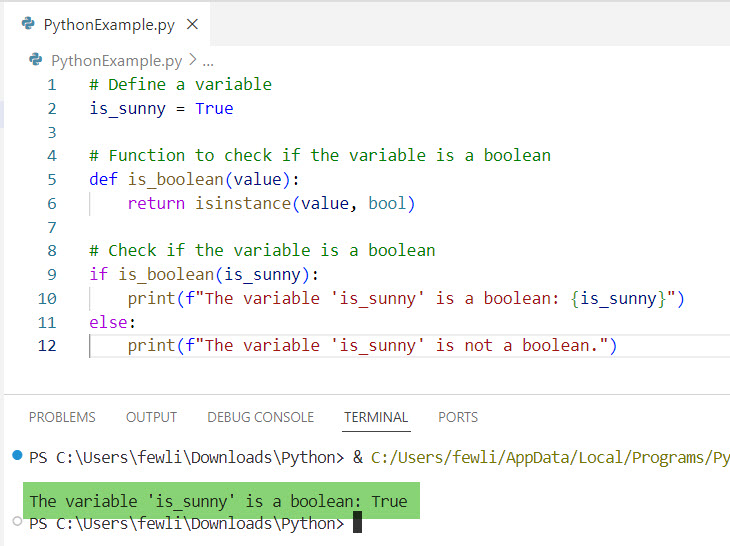The image size is (730, 546).
Task: Open PythonExample.py breadcrumb item
Action: click(x=116, y=61)
